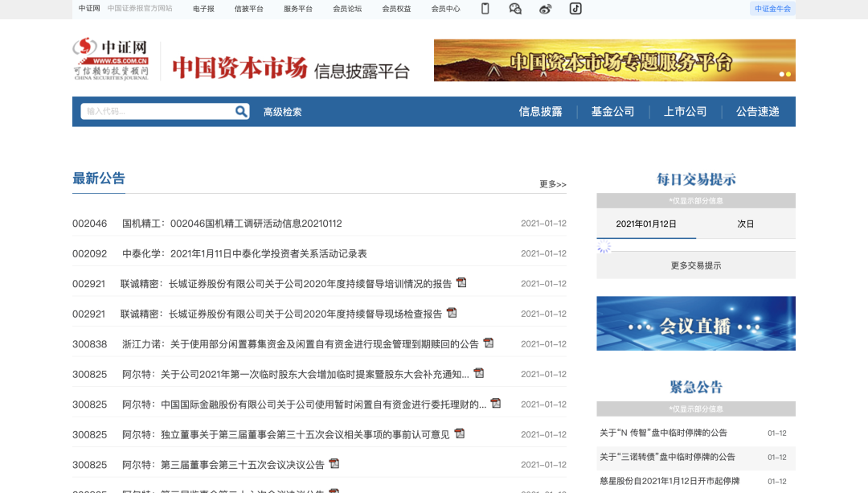Open PDF icon for 第三届董事会第三十五次会议决议公告

click(334, 463)
